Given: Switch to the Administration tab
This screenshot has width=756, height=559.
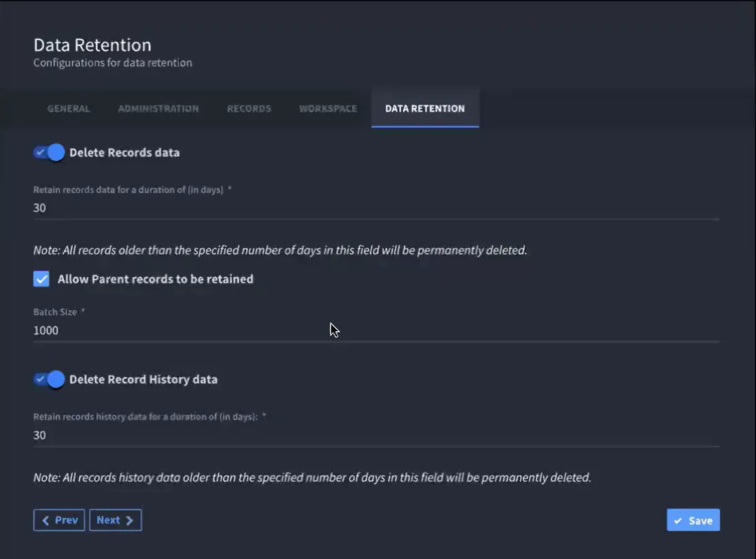Looking at the screenshot, I should [158, 109].
